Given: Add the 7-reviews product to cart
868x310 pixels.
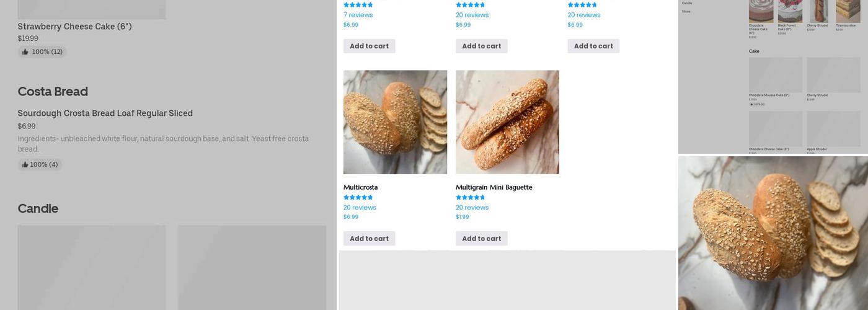Looking at the screenshot, I should 369,46.
